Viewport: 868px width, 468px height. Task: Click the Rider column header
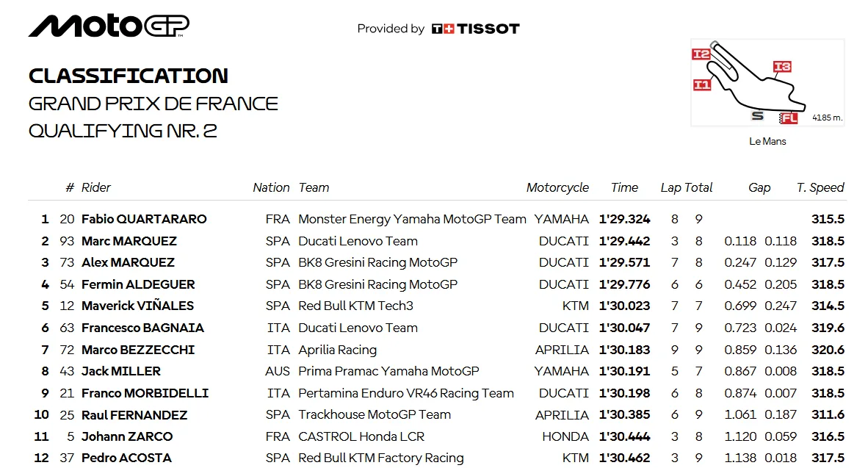click(95, 188)
